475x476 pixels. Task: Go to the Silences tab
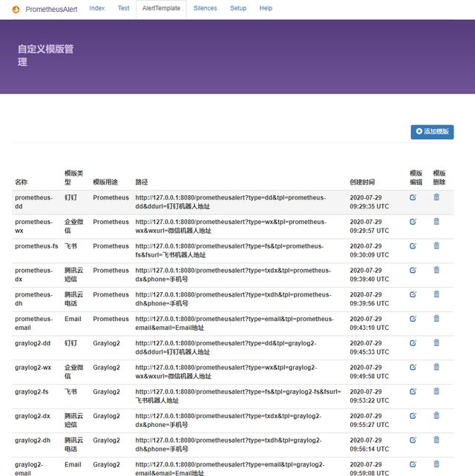point(205,8)
